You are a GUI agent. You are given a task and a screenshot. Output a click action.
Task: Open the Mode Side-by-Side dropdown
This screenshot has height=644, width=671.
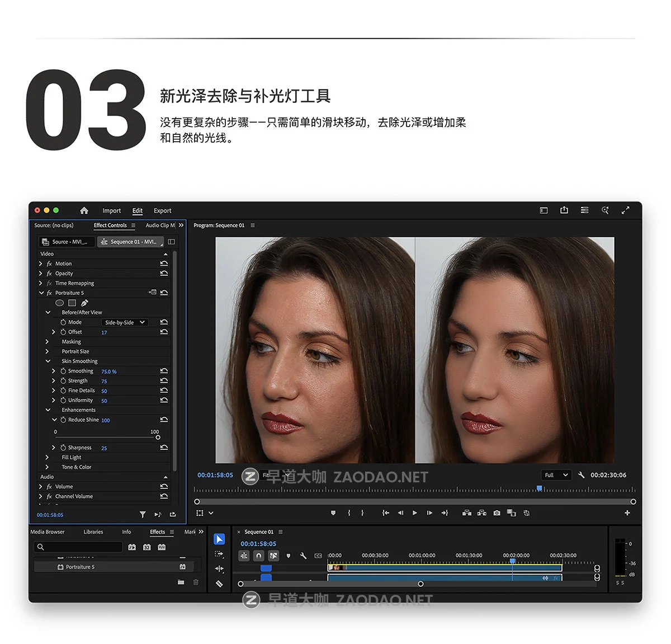coord(125,322)
